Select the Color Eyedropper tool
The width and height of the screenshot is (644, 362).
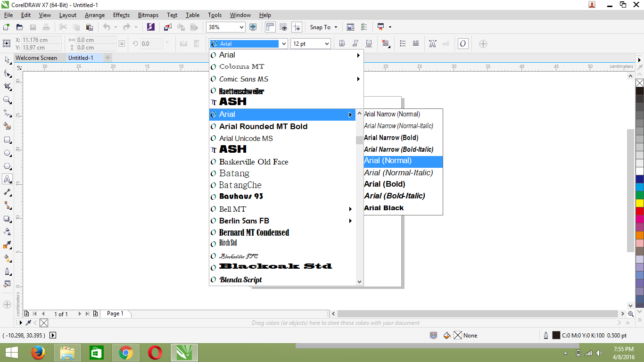pos(7,245)
